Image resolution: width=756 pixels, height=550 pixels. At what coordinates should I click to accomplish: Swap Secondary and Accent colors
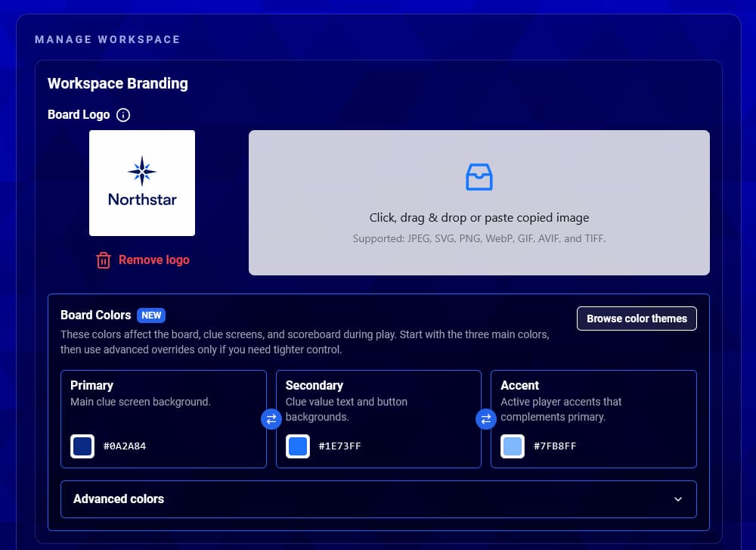pyautogui.click(x=486, y=419)
